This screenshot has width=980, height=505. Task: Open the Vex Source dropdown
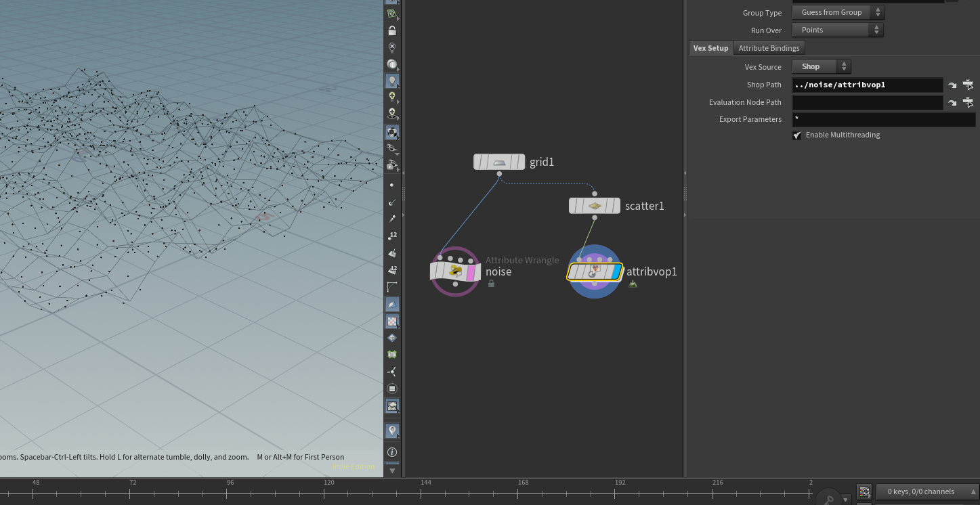pyautogui.click(x=822, y=67)
